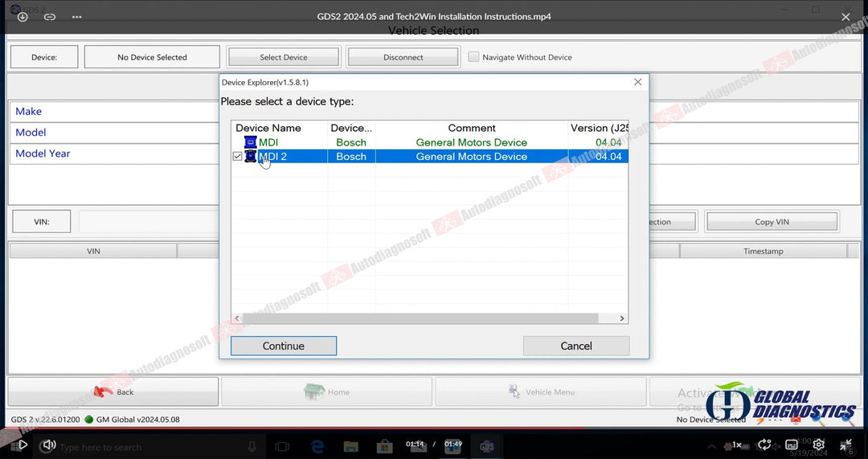868x459 pixels.
Task: Click the truncated Device... column header
Action: click(x=351, y=128)
